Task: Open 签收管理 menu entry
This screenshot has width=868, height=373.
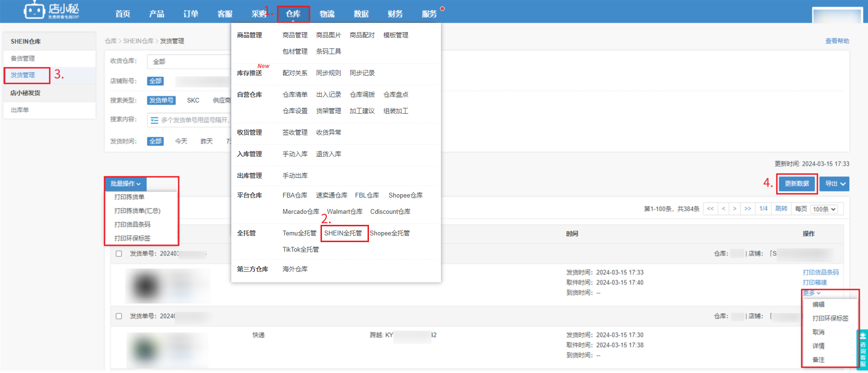Action: tap(295, 132)
